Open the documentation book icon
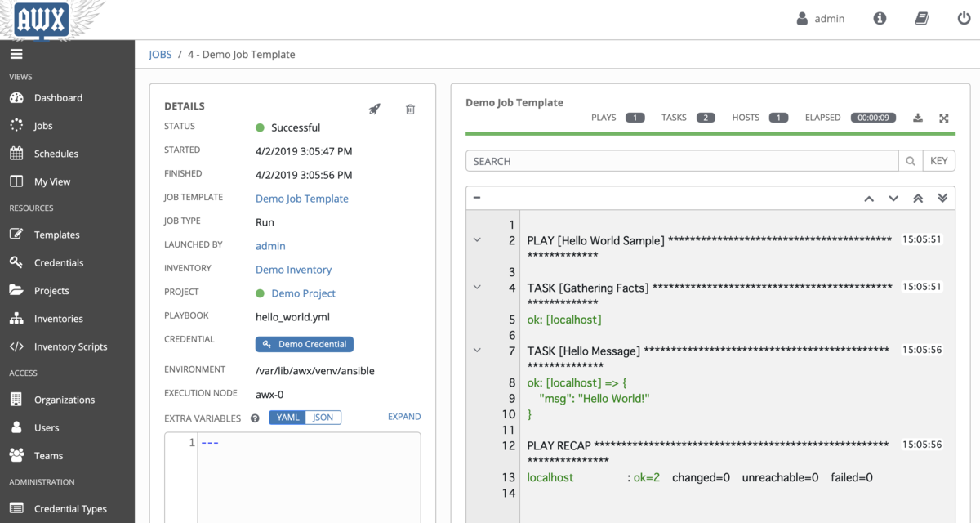 click(x=922, y=18)
